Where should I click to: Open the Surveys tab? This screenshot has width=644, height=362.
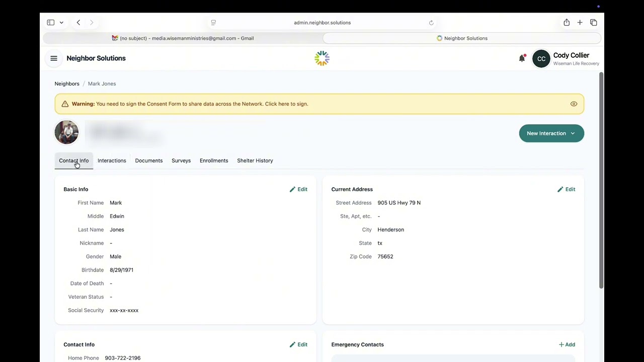[181, 161]
